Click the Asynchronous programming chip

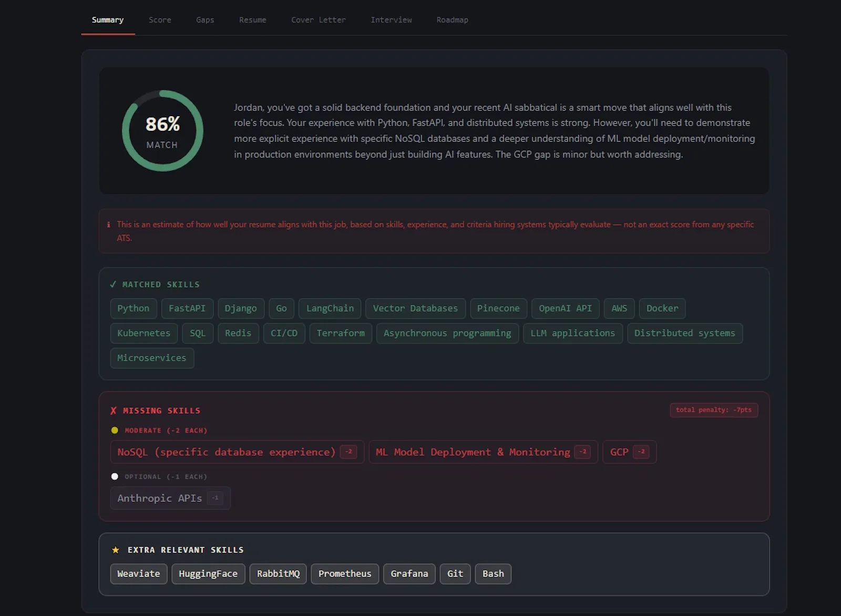[x=447, y=333]
